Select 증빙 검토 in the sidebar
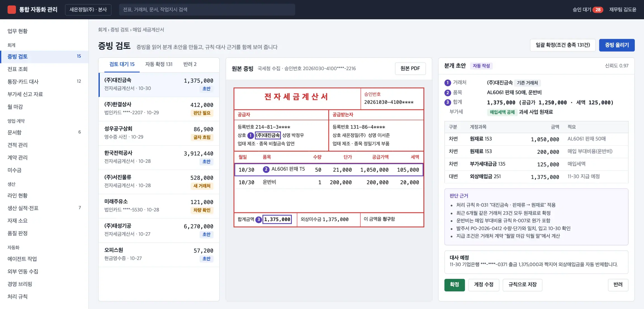Image resolution: width=644 pixels, height=309 pixels. point(44,56)
